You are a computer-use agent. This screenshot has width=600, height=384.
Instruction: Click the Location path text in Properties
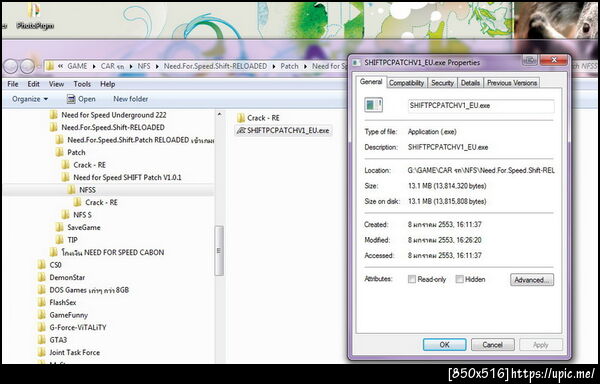pos(481,171)
